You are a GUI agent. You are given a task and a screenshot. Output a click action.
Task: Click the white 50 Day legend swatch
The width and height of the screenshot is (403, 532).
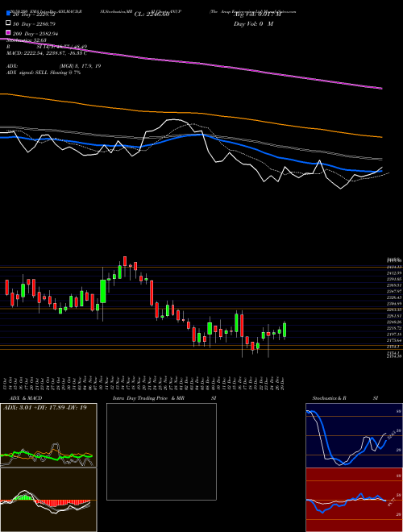pos(8,23)
